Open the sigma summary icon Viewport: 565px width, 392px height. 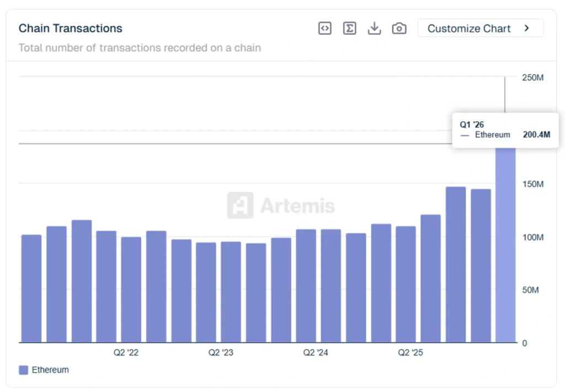coord(349,28)
